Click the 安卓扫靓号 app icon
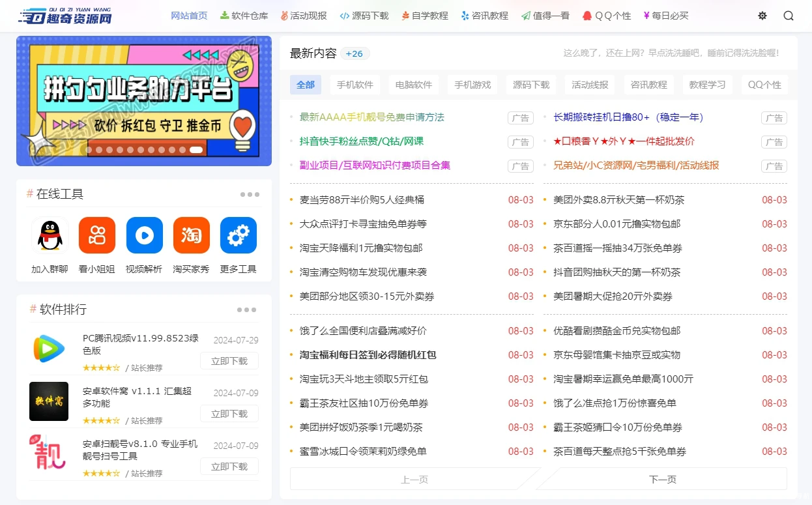This screenshot has height=505, width=812. [49, 454]
